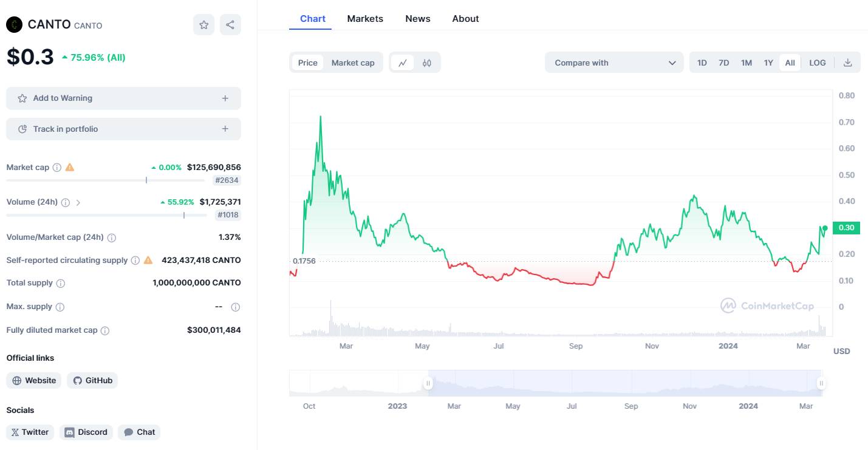Click the 0.1756 baseline price label

[304, 261]
